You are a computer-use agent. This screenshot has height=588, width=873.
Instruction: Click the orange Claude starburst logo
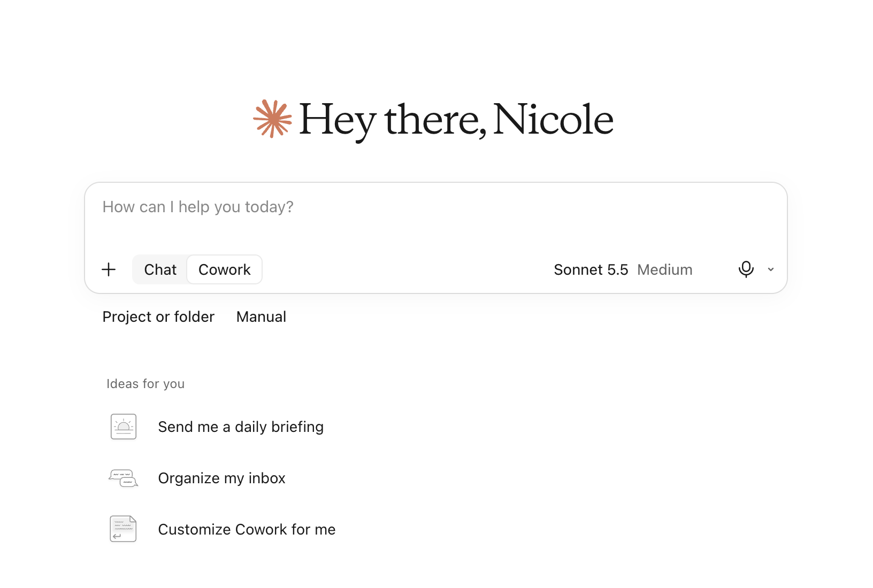click(x=272, y=119)
